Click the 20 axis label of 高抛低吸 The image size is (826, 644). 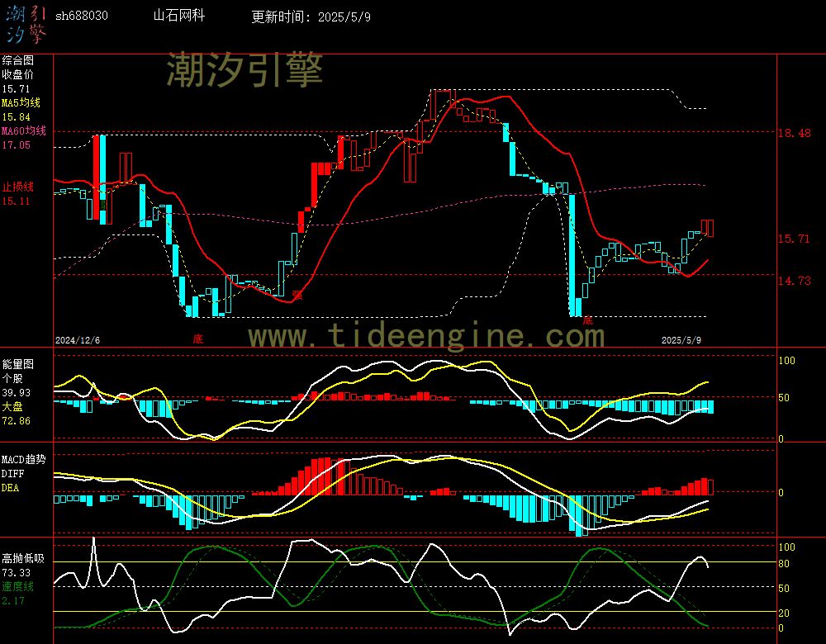click(x=784, y=613)
